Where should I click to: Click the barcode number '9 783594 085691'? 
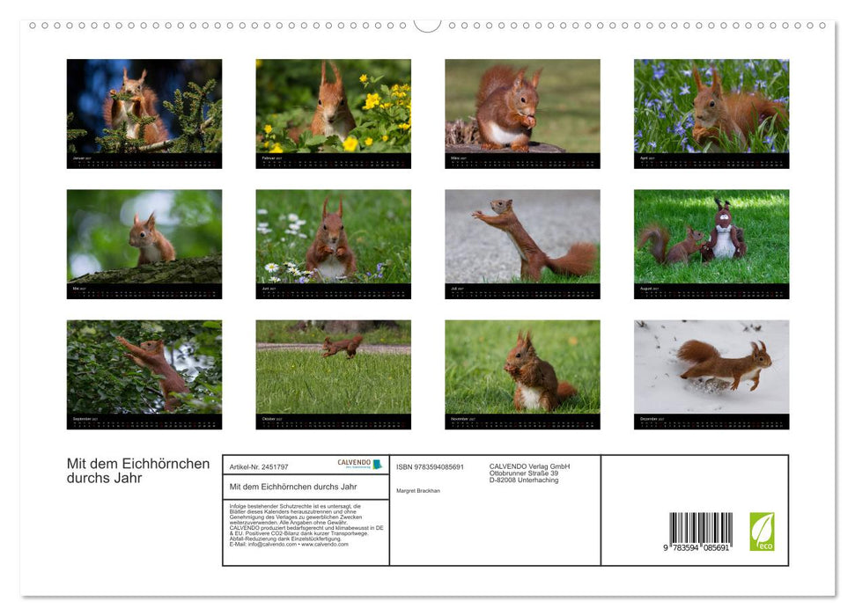click(x=697, y=548)
